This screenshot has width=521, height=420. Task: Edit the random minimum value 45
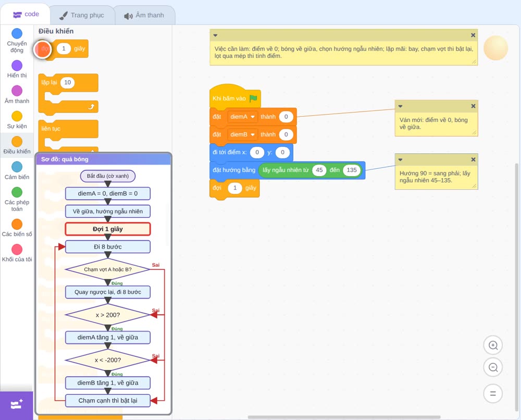click(319, 170)
